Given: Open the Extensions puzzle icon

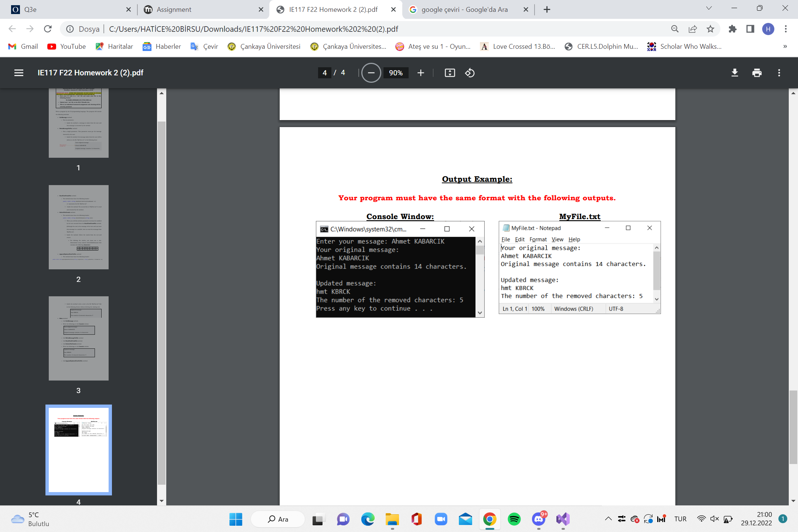Looking at the screenshot, I should pyautogui.click(x=732, y=29).
